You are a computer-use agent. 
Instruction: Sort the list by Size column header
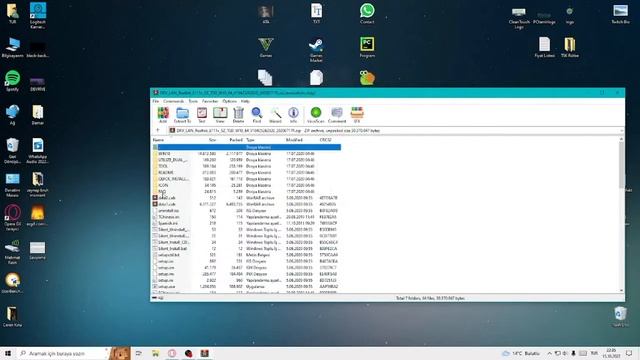[212, 140]
